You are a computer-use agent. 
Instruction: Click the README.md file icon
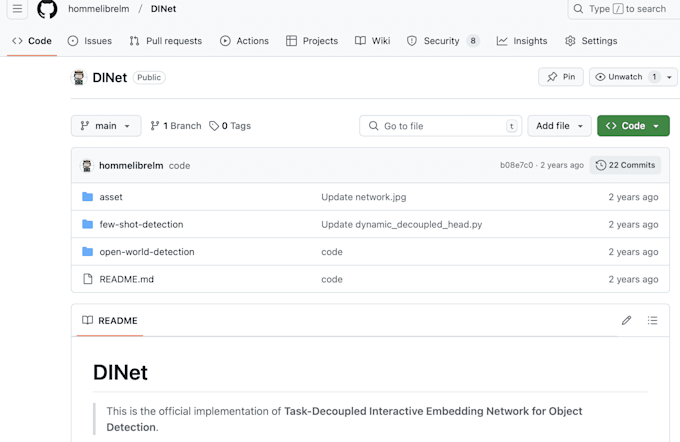pyautogui.click(x=87, y=279)
